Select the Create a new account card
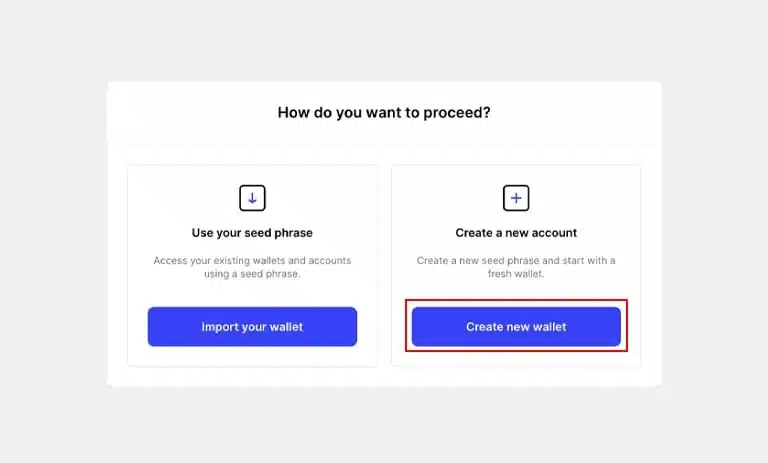Screen dimensions: 768x463 pos(516,266)
